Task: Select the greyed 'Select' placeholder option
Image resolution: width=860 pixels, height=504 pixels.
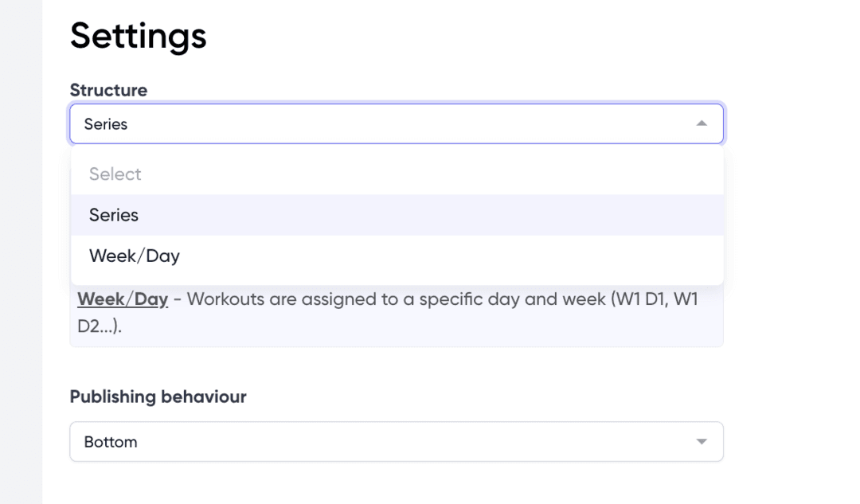Action: (x=115, y=174)
